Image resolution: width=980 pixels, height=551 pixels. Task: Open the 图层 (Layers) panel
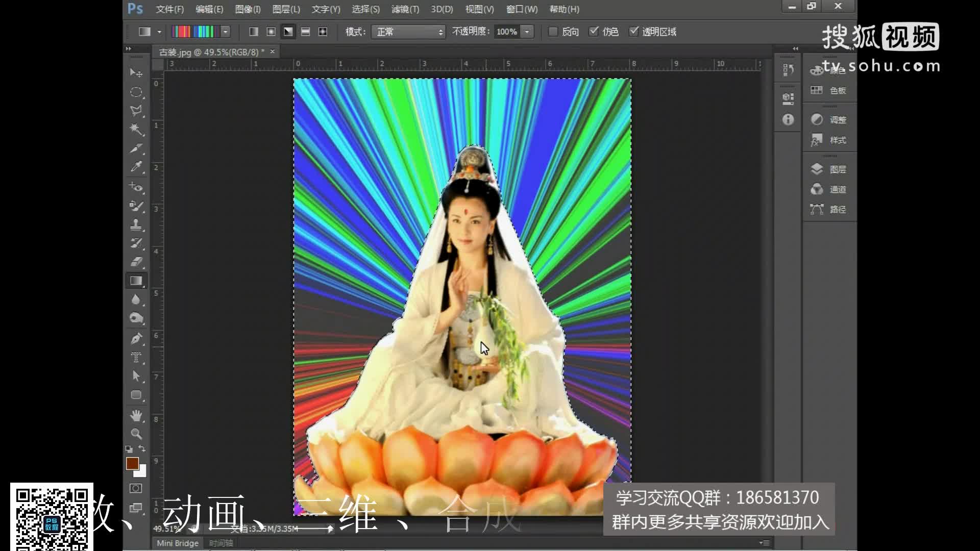[x=830, y=169]
